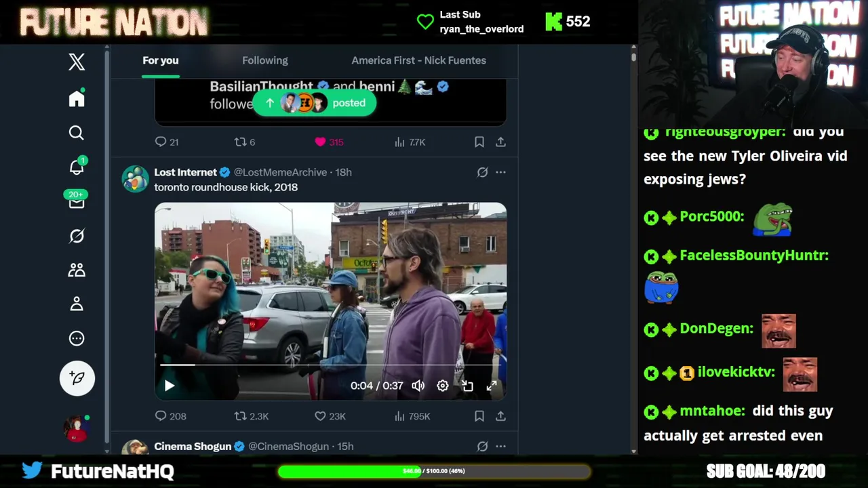The height and width of the screenshot is (488, 868).
Task: Click chat username ilovekicktv
Action: 736,372
